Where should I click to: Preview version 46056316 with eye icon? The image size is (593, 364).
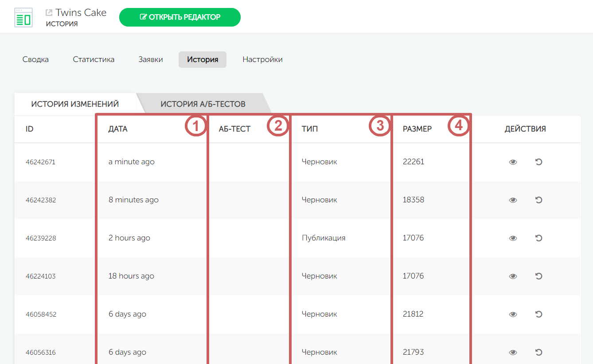pos(513,352)
